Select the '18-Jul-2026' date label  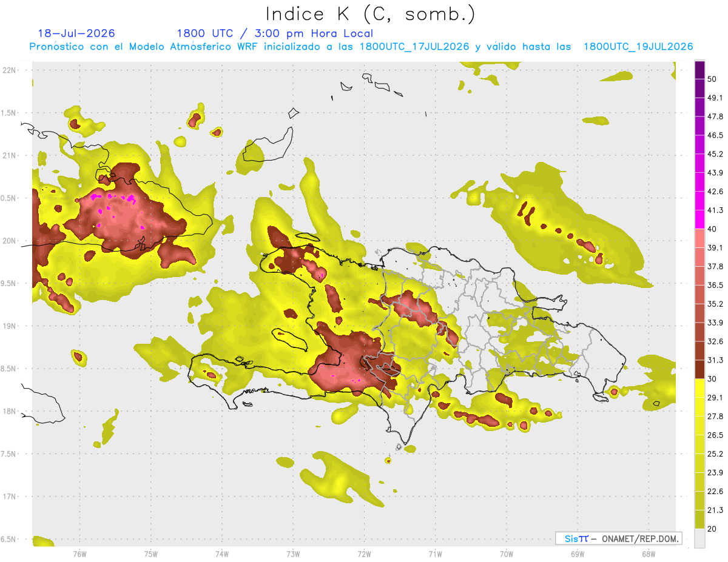pyautogui.click(x=76, y=33)
